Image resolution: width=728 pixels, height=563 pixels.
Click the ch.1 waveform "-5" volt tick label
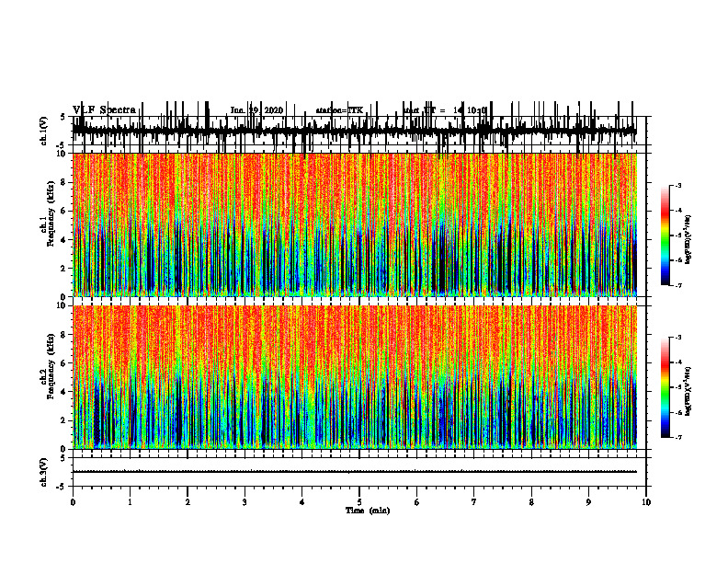click(62, 145)
